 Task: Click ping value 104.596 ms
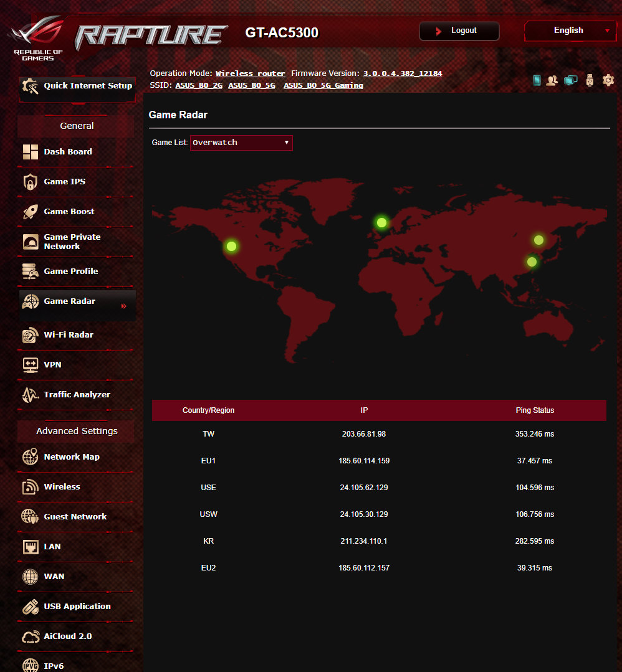pyautogui.click(x=535, y=488)
